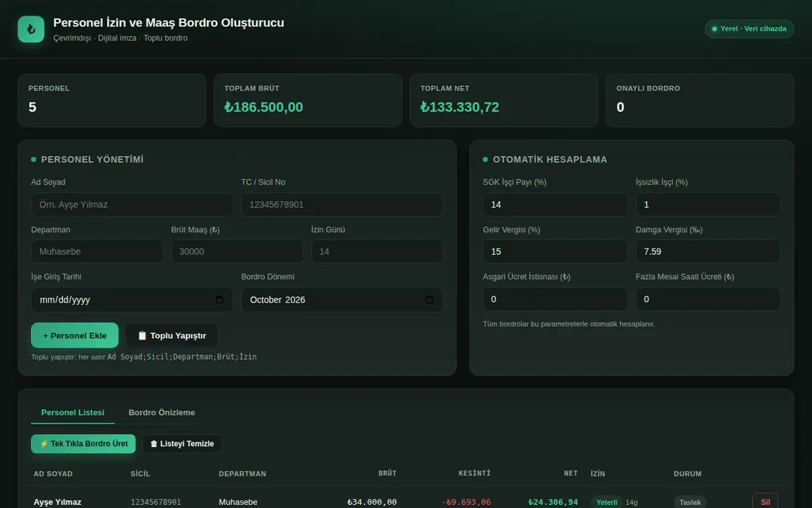Generate payrolls with Tek Tıkla Bordro Üret
Viewport: 812px width, 508px height.
[x=83, y=444]
